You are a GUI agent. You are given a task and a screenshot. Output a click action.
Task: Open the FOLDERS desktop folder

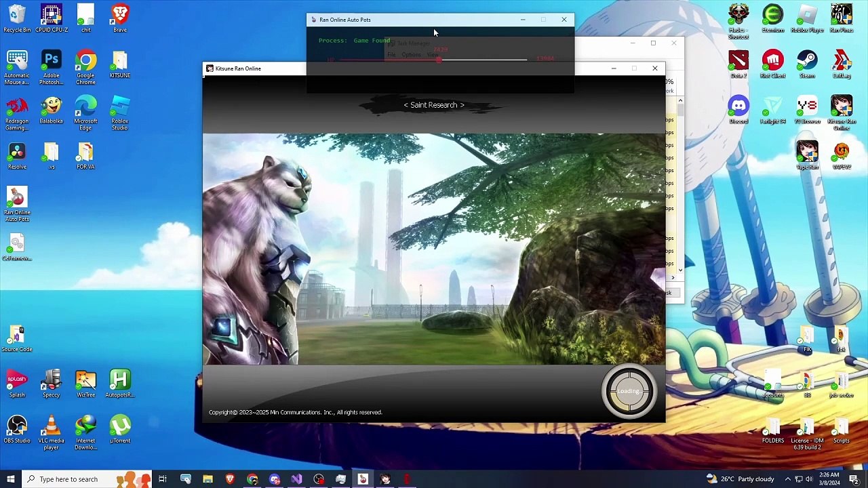click(x=773, y=430)
